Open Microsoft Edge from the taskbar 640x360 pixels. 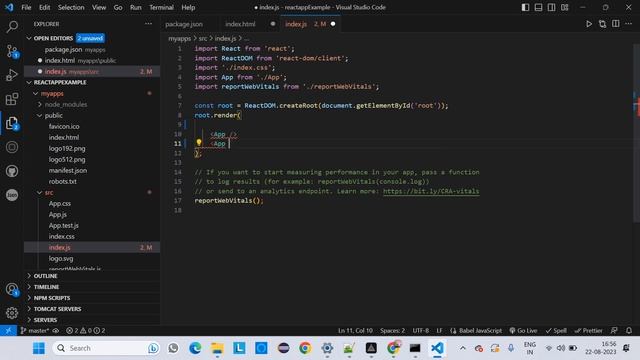tap(195, 348)
